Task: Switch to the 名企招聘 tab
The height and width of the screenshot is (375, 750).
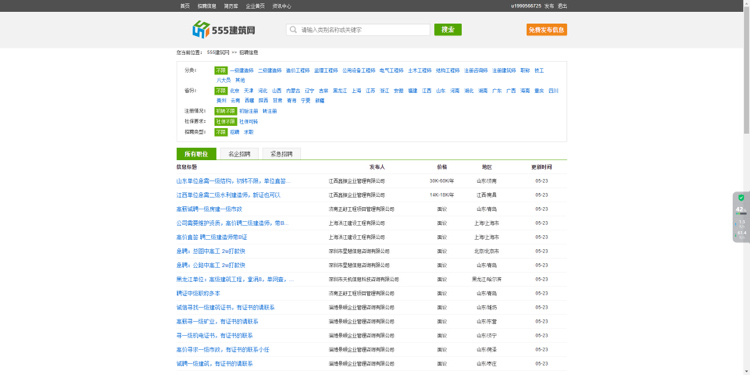Action: click(x=240, y=154)
